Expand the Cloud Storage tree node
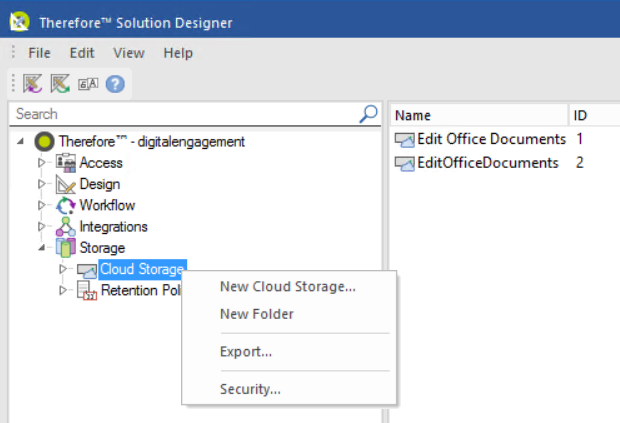This screenshot has height=423, width=620. [x=62, y=269]
